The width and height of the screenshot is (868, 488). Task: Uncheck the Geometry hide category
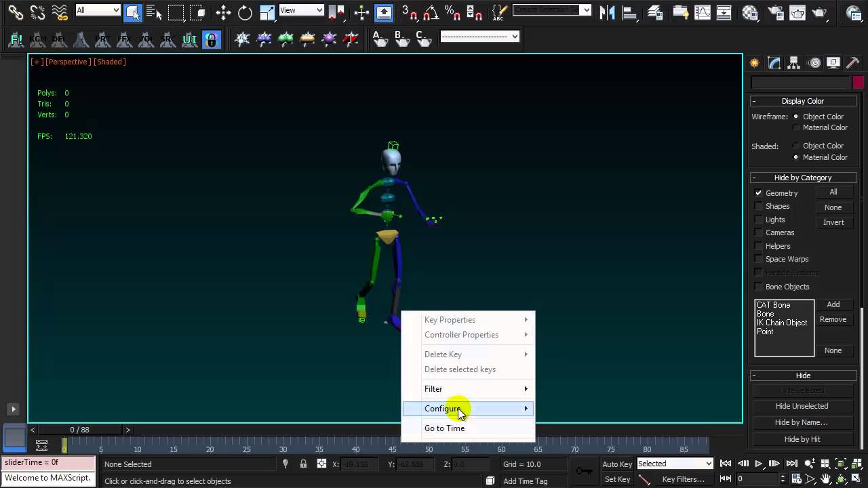point(759,193)
